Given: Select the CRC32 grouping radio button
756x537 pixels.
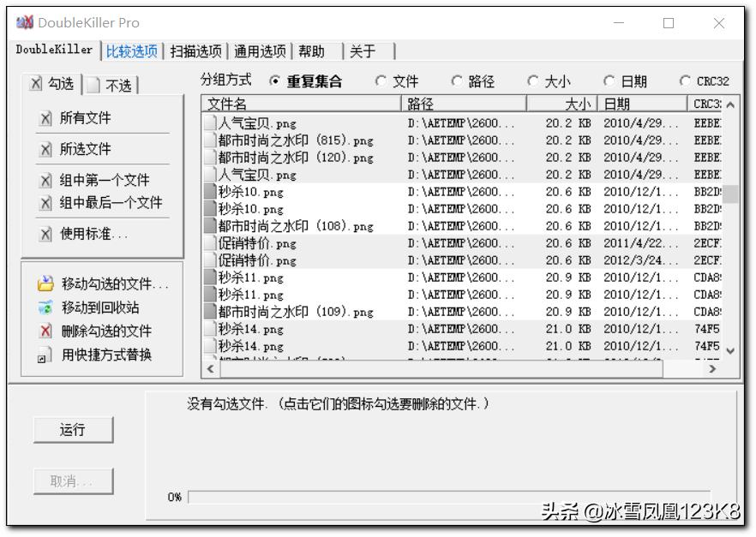Looking at the screenshot, I should pyautogui.click(x=687, y=79).
